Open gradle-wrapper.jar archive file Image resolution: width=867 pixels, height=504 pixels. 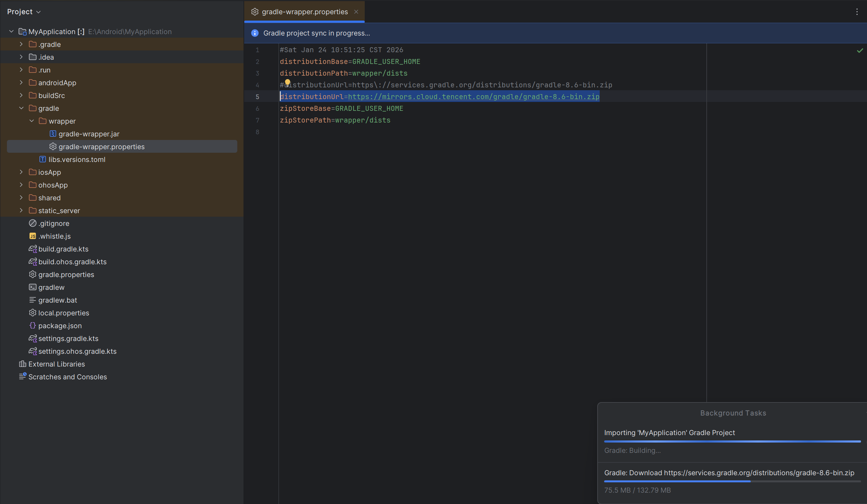89,134
